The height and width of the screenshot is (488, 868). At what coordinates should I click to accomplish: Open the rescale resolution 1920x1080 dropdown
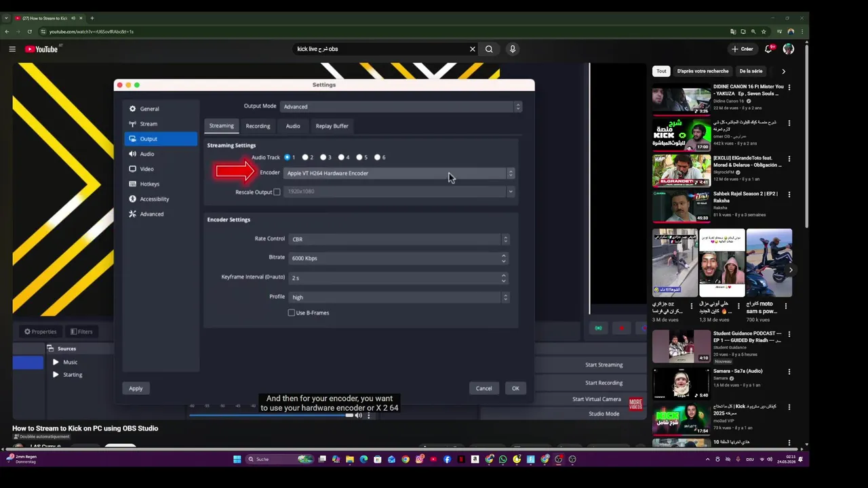(399, 191)
